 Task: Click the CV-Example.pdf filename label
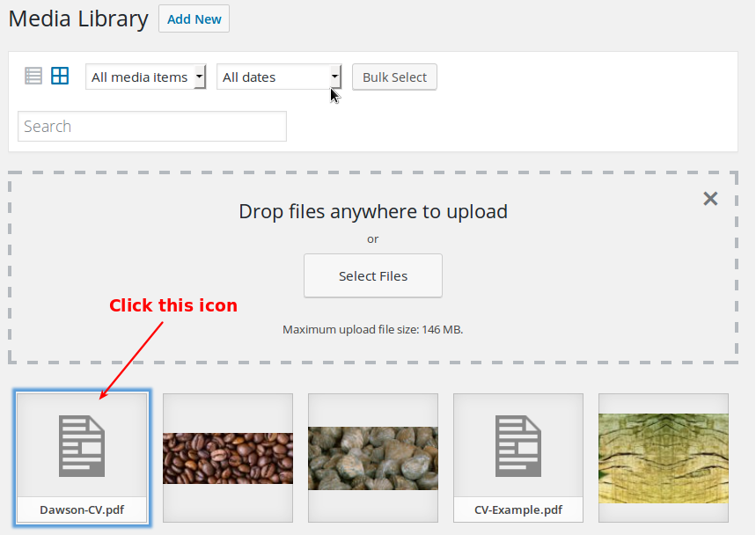pos(518,510)
